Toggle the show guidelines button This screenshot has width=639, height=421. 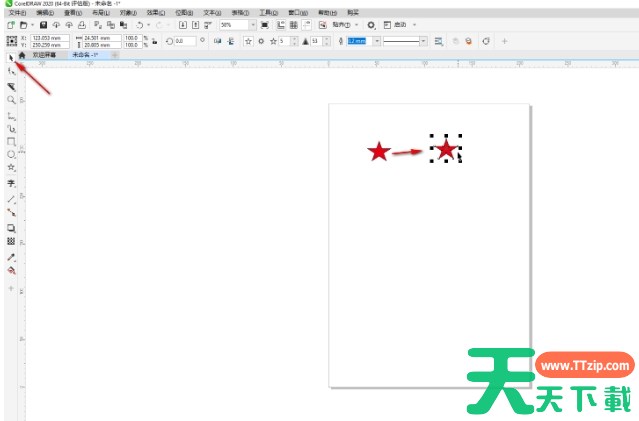click(x=306, y=25)
